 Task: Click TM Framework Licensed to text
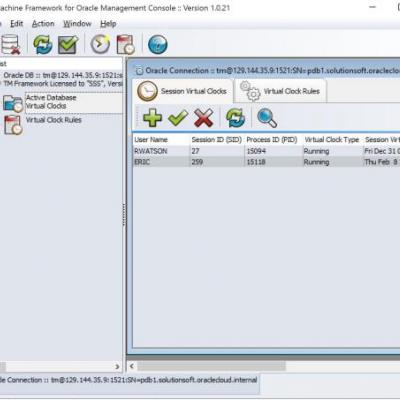(x=63, y=84)
